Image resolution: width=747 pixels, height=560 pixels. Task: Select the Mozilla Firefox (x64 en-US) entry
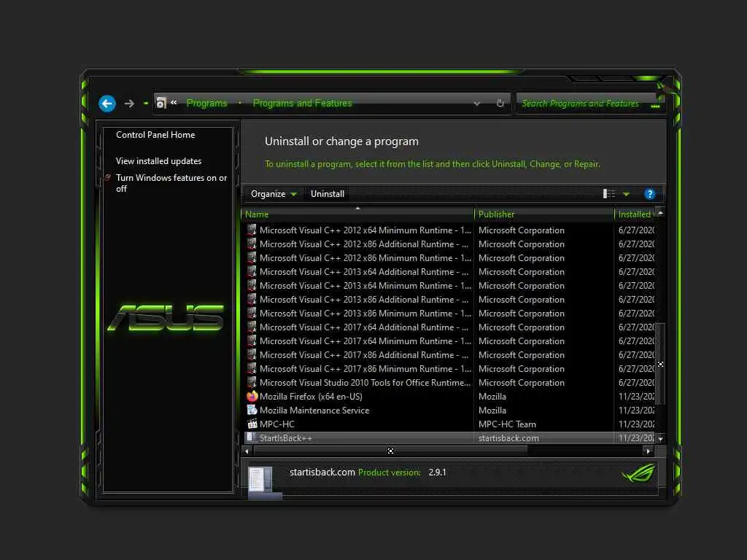coord(311,396)
